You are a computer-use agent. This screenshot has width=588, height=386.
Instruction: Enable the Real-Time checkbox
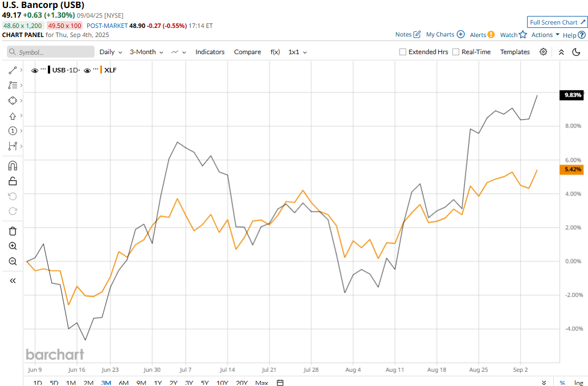[456, 52]
